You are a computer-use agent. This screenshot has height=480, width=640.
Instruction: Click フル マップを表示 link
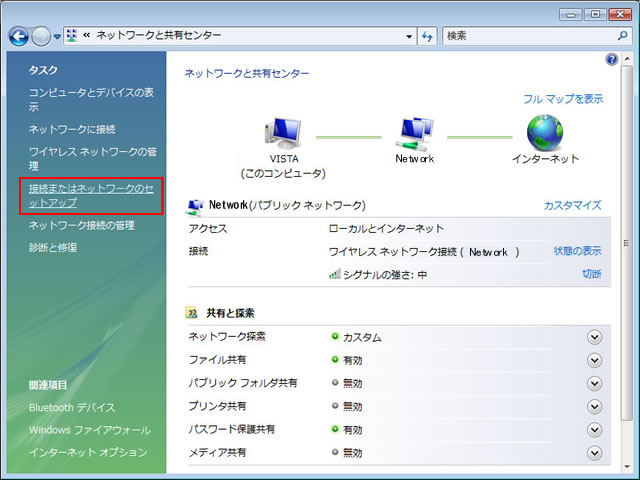click(563, 99)
